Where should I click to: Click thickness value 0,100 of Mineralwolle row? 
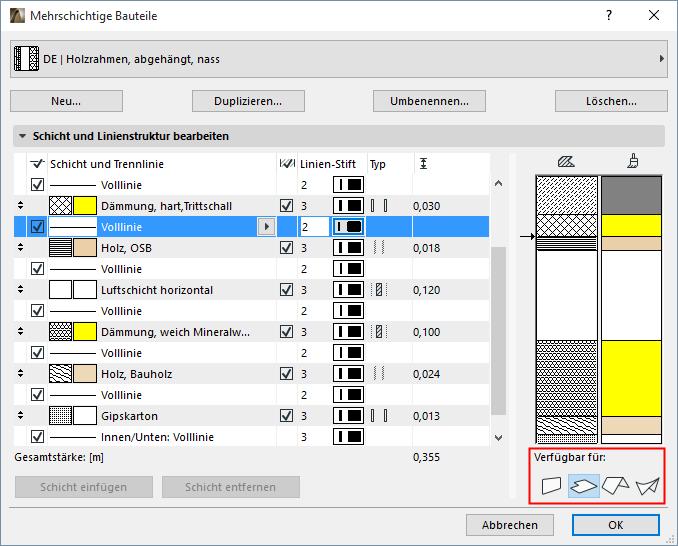point(426,332)
